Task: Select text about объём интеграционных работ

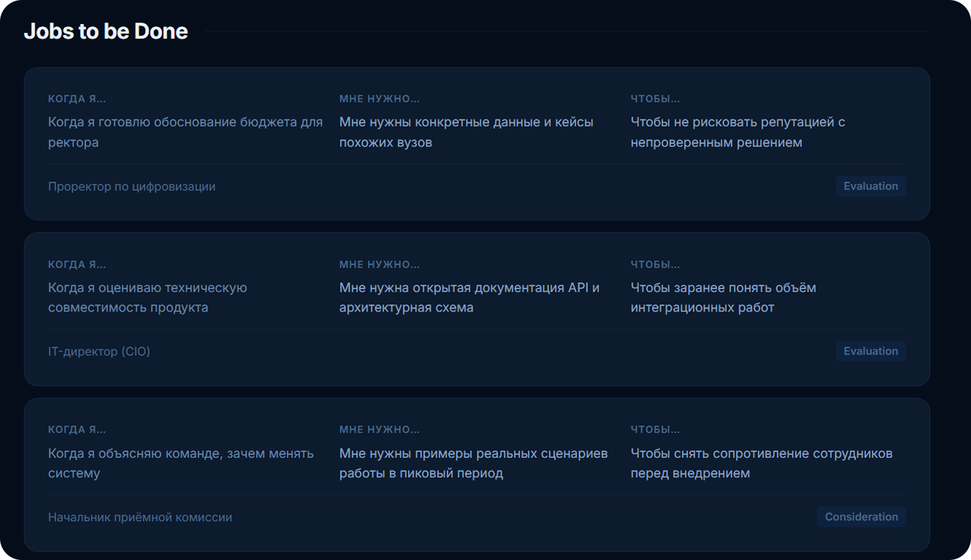Action: pos(723,297)
